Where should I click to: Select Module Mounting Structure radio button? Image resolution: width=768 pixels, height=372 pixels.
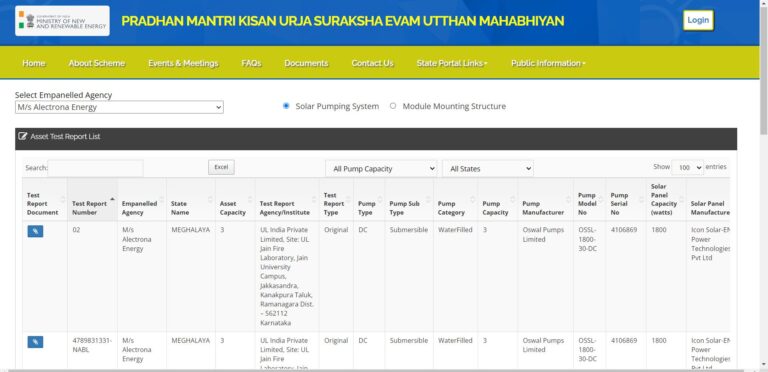393,106
